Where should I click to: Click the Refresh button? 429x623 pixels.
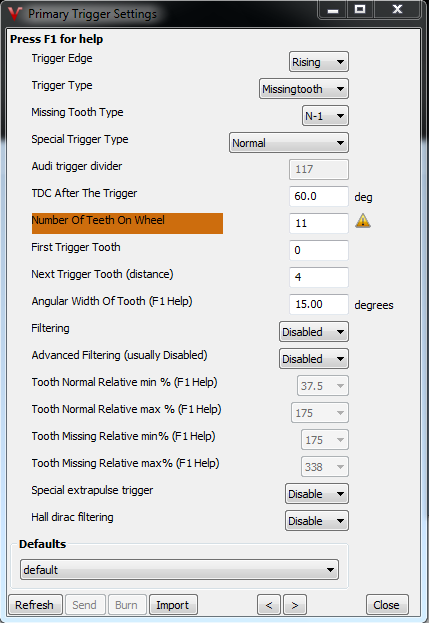click(x=35, y=605)
